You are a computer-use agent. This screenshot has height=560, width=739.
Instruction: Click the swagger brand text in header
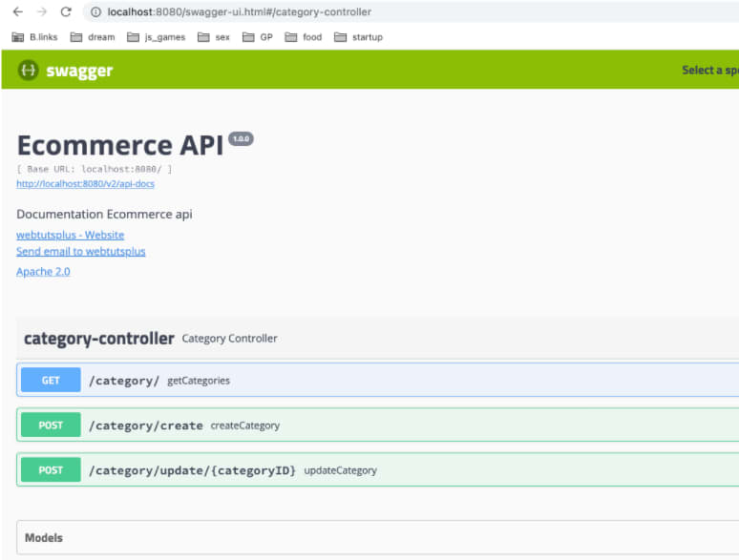(x=79, y=71)
